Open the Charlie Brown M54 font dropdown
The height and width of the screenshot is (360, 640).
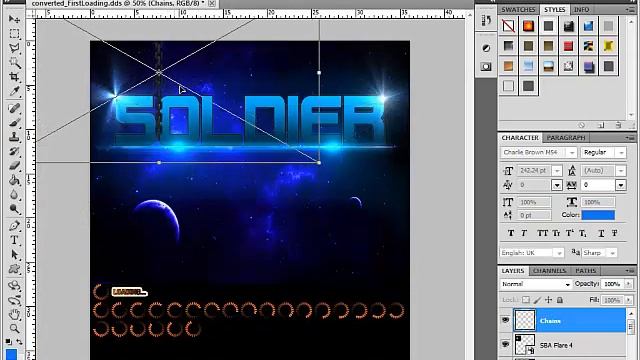pos(572,153)
